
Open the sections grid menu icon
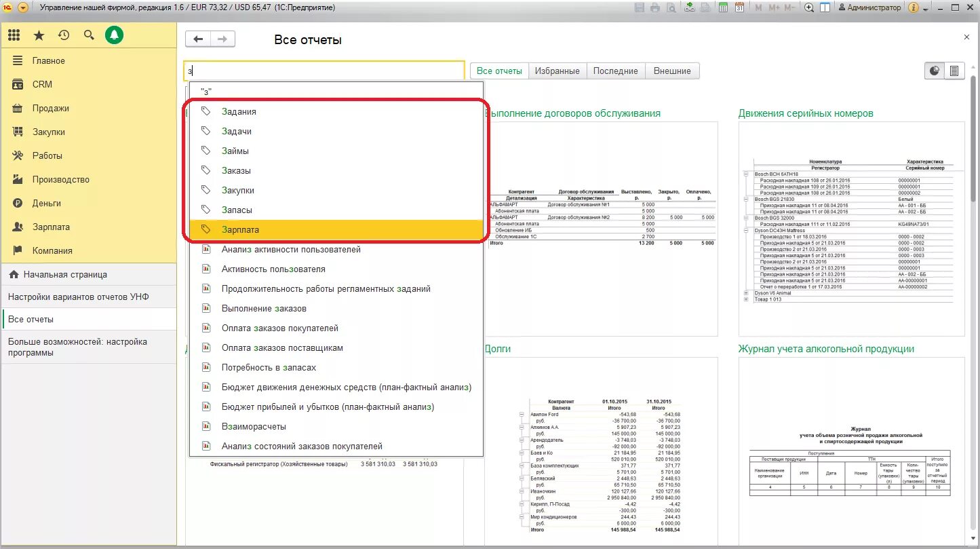click(x=14, y=35)
